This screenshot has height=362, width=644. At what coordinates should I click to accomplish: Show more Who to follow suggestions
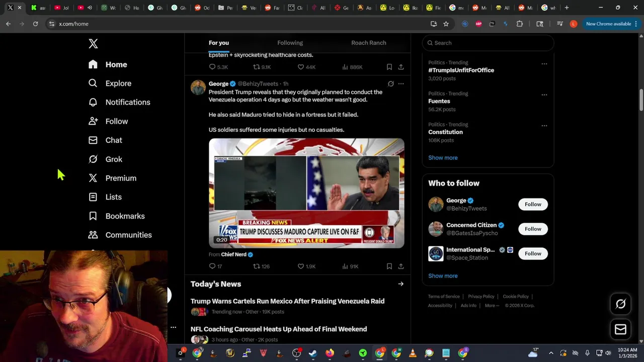pos(443,276)
